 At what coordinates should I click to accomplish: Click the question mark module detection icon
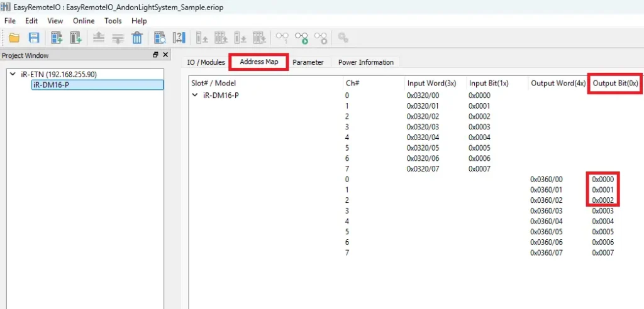(x=179, y=38)
